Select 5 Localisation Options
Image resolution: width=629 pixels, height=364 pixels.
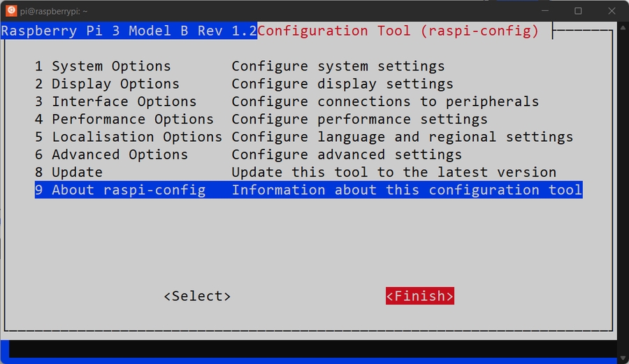129,137
